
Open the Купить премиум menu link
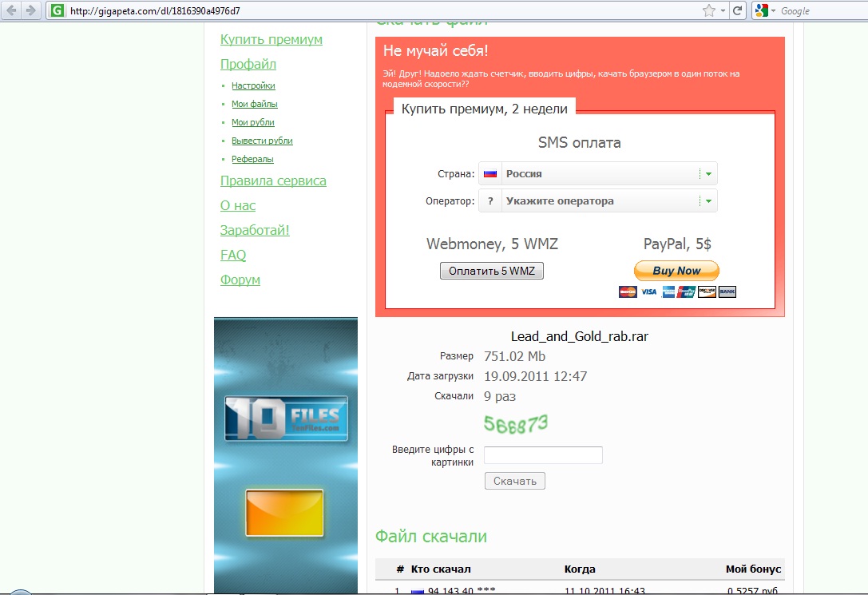(271, 39)
